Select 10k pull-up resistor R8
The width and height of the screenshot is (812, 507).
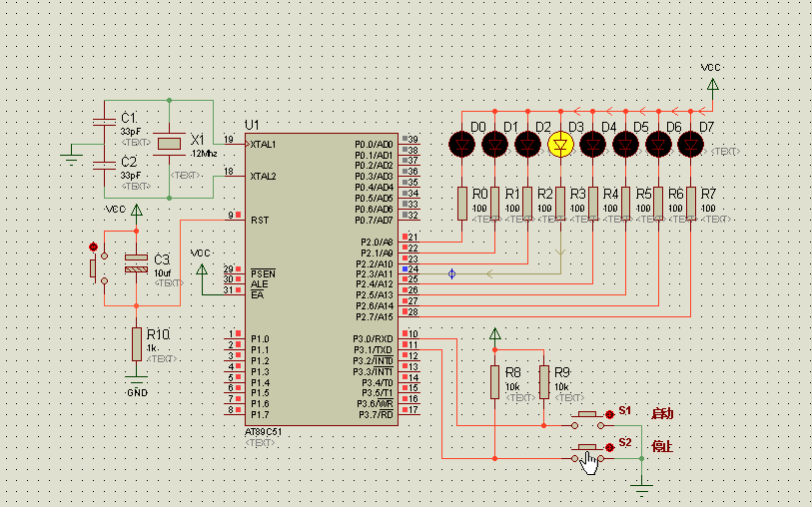pos(494,382)
